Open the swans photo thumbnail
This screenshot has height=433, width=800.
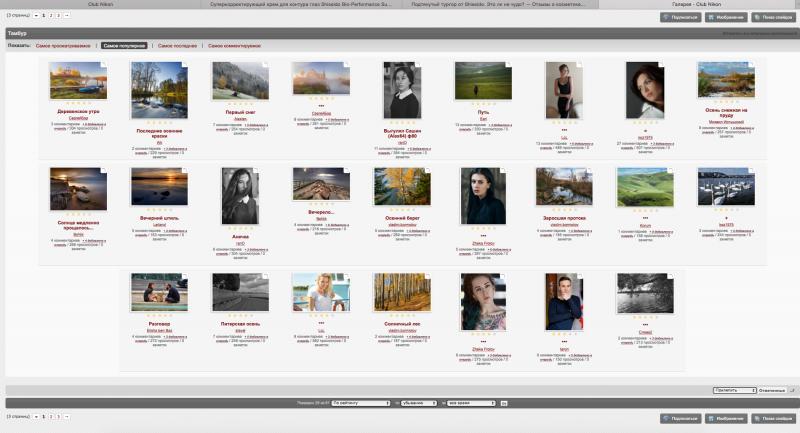pyautogui.click(x=726, y=187)
